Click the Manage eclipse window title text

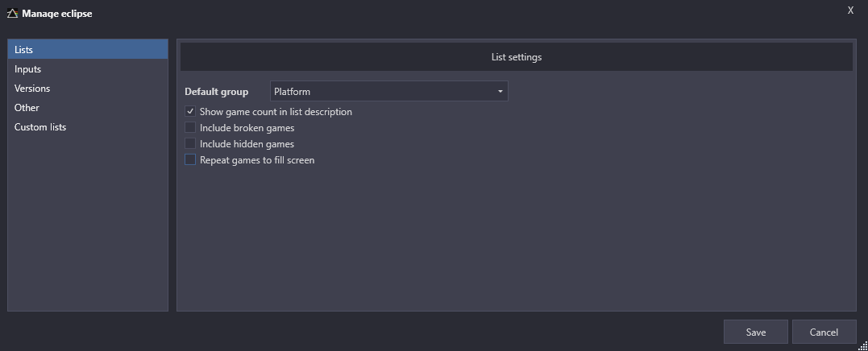coord(57,13)
